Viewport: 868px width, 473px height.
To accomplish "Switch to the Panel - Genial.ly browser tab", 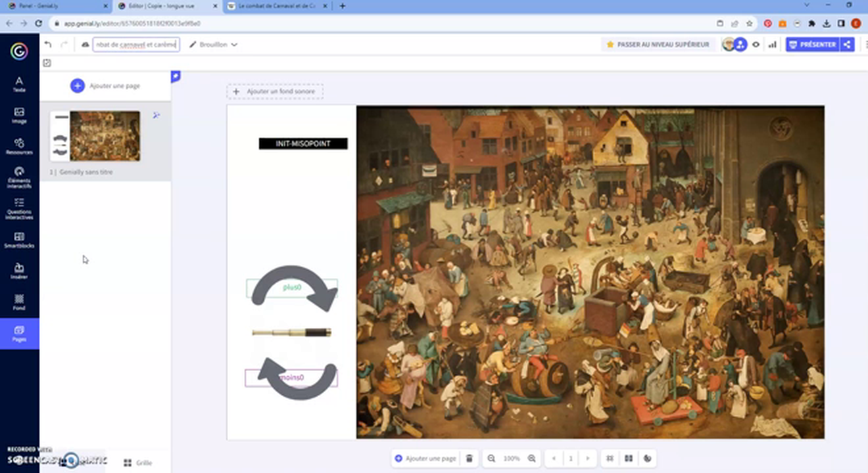I will click(56, 6).
